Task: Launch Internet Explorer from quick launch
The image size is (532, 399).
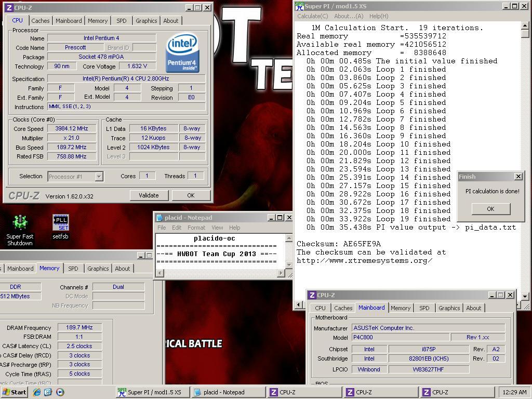Action: point(37,392)
